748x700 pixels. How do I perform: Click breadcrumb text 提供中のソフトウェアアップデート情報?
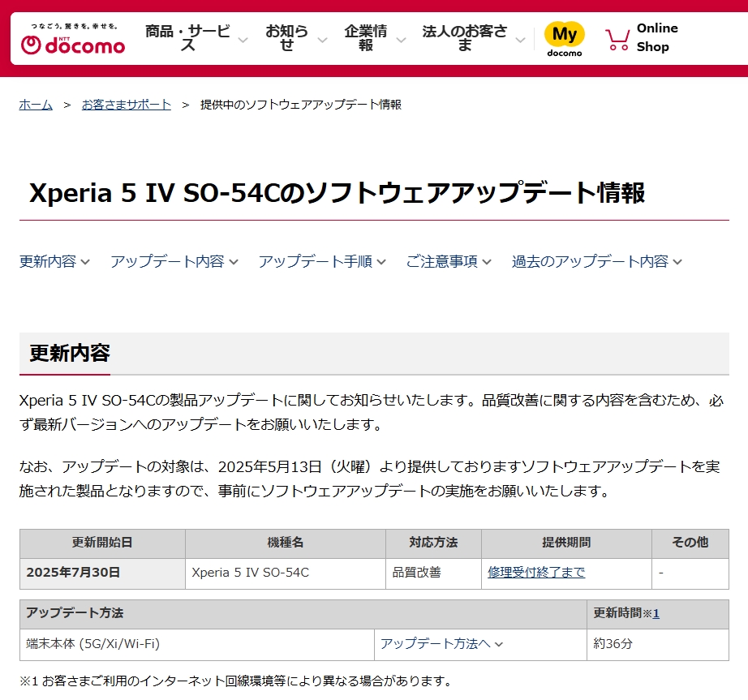pyautogui.click(x=301, y=105)
